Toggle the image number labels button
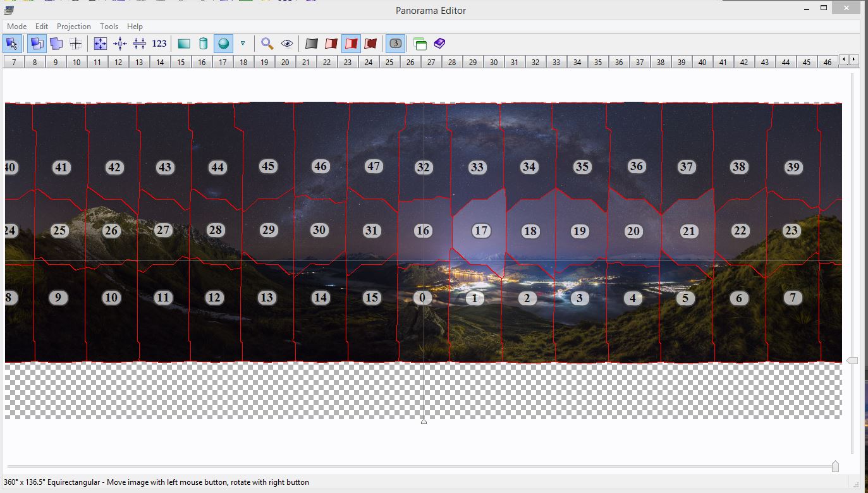 click(x=395, y=44)
